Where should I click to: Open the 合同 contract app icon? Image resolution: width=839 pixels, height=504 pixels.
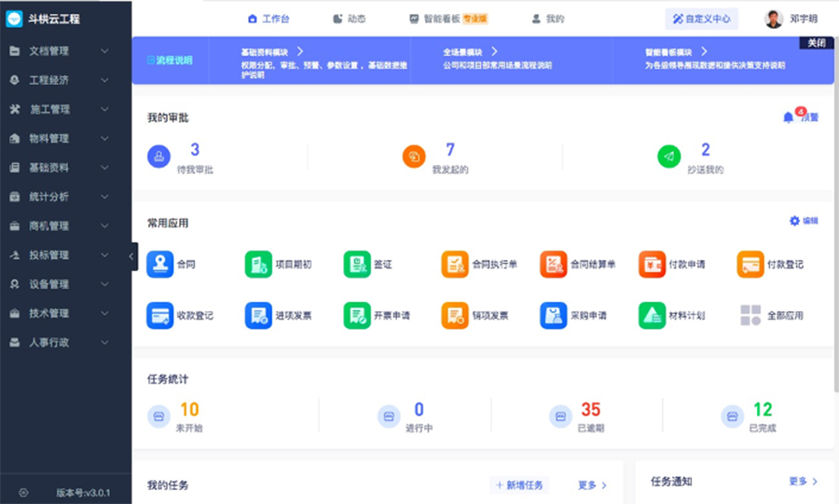pyautogui.click(x=159, y=265)
